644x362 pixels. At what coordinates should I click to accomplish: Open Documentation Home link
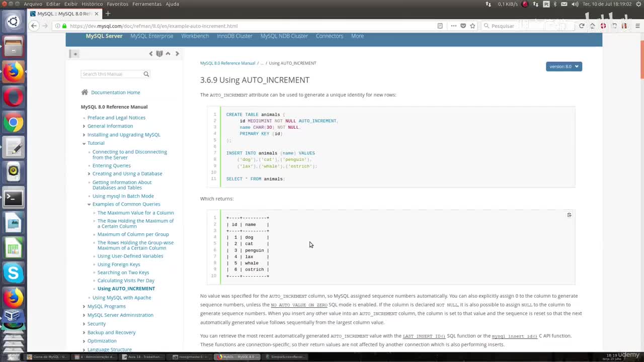[x=116, y=93]
